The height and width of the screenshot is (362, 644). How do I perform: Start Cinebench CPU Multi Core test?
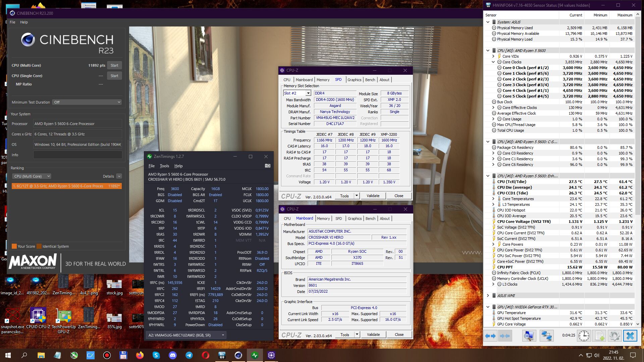[x=114, y=65]
